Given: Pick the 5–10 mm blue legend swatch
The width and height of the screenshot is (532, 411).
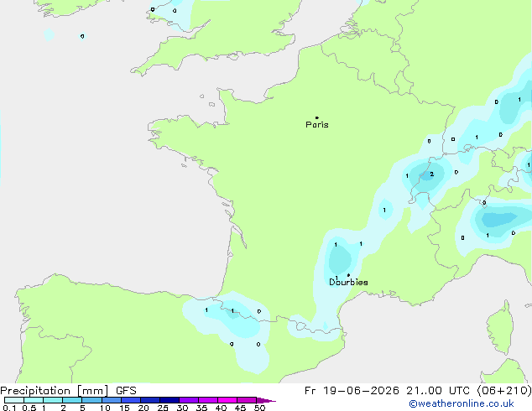Looking at the screenshot, I should pos(91,400).
